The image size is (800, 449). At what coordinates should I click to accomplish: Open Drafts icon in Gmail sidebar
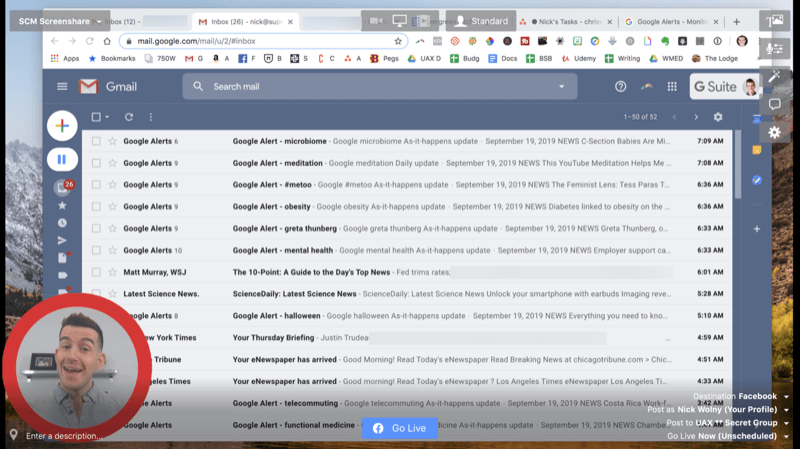[62, 258]
